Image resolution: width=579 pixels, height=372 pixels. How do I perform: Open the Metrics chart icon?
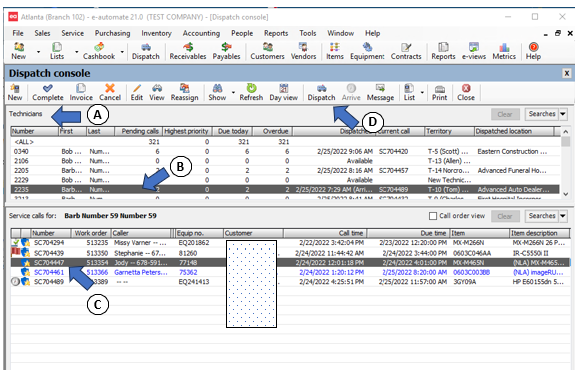tap(504, 51)
